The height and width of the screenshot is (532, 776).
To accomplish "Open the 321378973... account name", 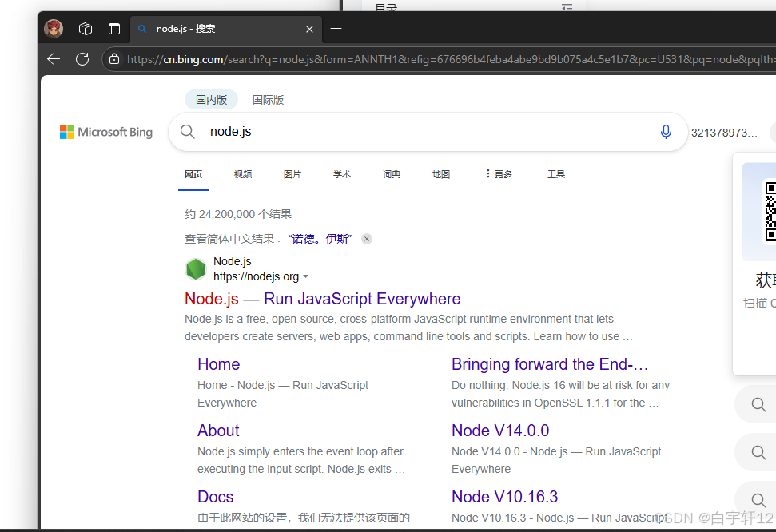I will pyautogui.click(x=724, y=133).
